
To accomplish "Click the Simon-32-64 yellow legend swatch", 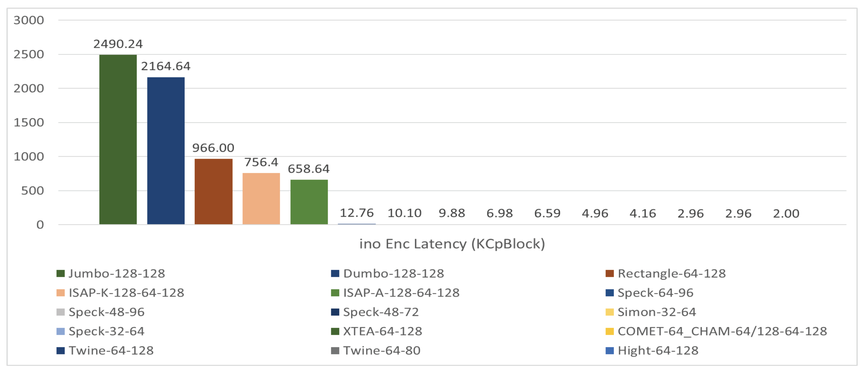I will click(x=609, y=312).
